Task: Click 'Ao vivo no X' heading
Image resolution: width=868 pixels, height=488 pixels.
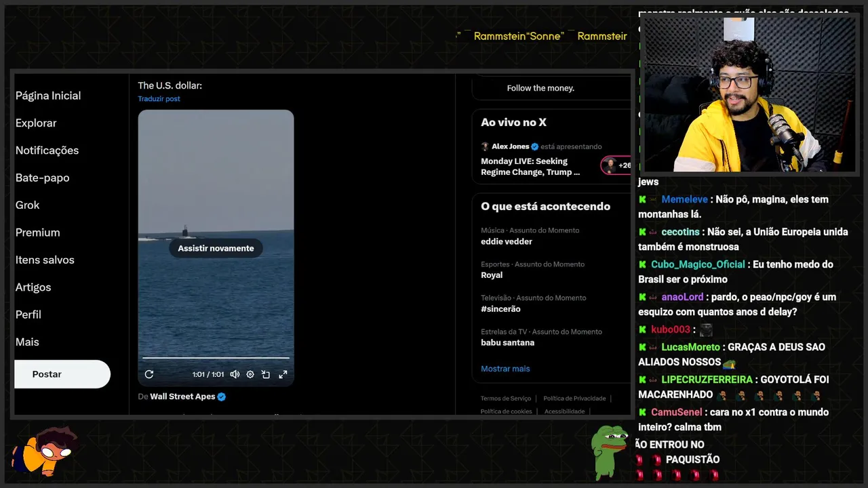Action: (513, 123)
